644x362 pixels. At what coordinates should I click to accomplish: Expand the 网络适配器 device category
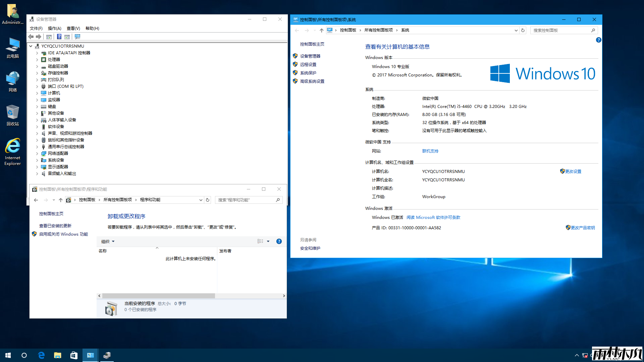pyautogui.click(x=37, y=154)
